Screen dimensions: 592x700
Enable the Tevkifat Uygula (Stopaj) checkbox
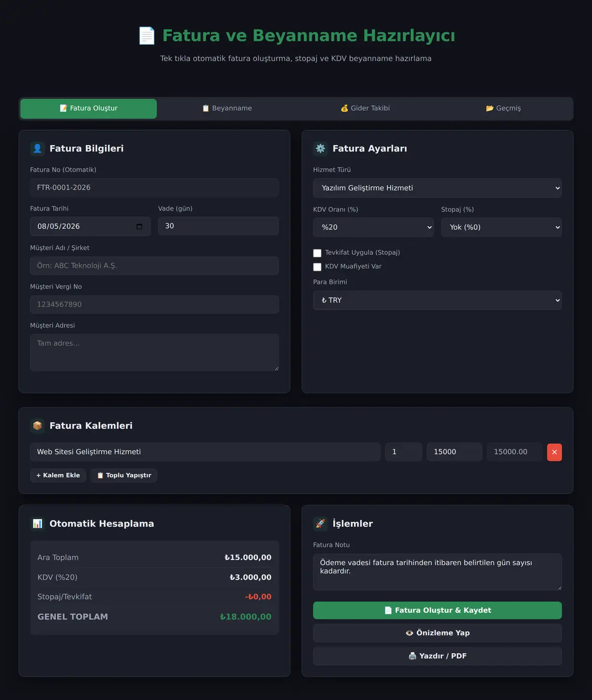point(317,253)
